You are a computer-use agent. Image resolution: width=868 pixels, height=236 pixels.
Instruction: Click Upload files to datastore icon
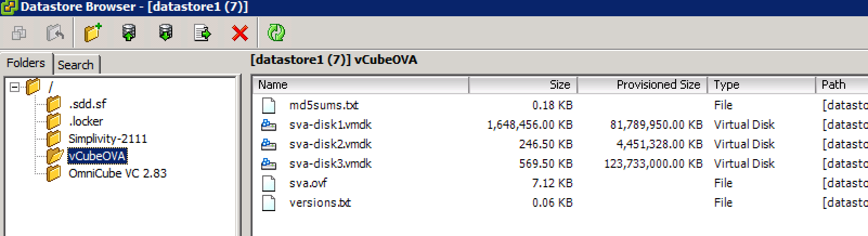pyautogui.click(x=128, y=33)
